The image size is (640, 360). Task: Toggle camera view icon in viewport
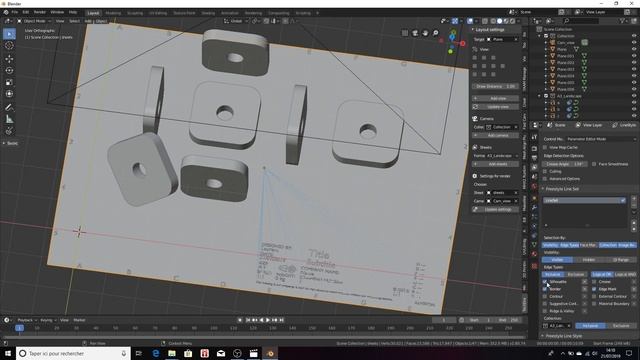415,33
